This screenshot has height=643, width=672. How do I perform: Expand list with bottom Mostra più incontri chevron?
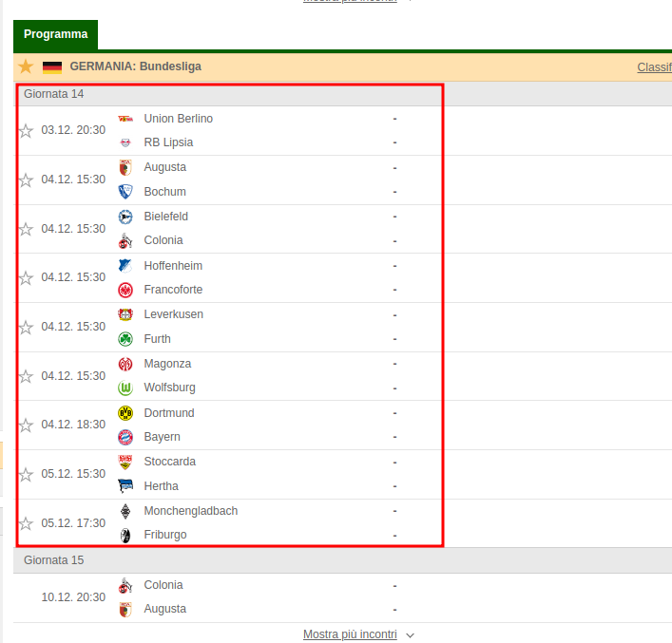[411, 635]
